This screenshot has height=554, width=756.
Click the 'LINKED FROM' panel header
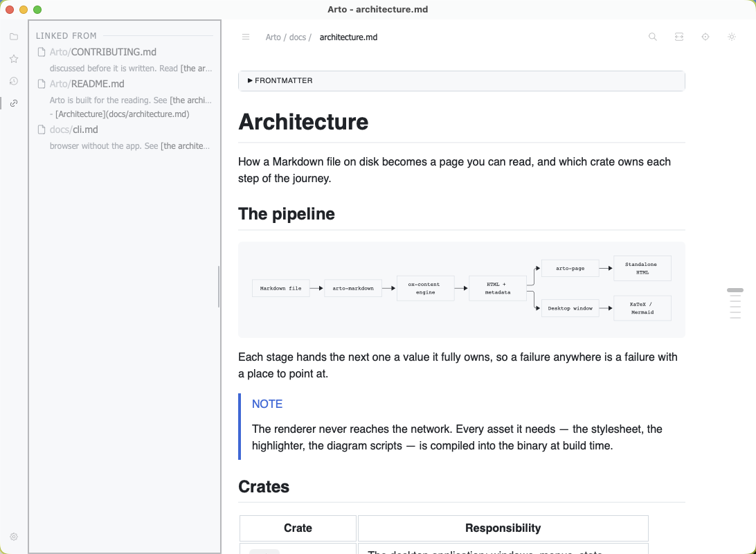pyautogui.click(x=66, y=36)
